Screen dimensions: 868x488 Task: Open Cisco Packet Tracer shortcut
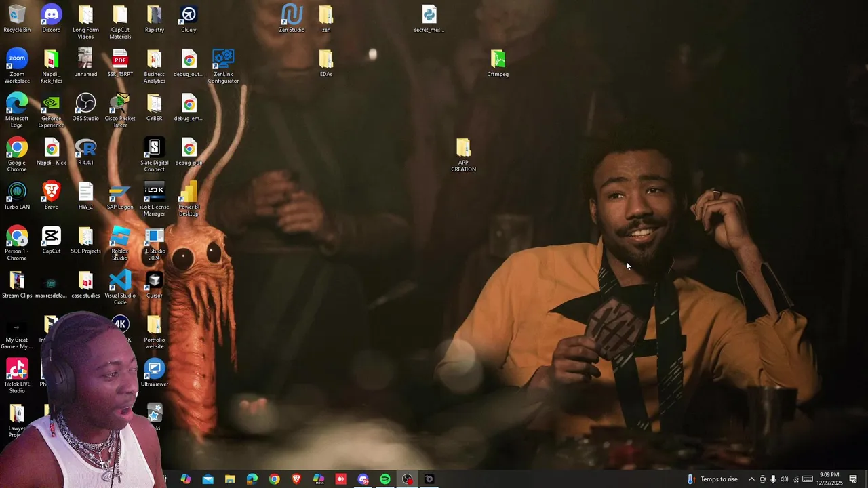(x=120, y=110)
